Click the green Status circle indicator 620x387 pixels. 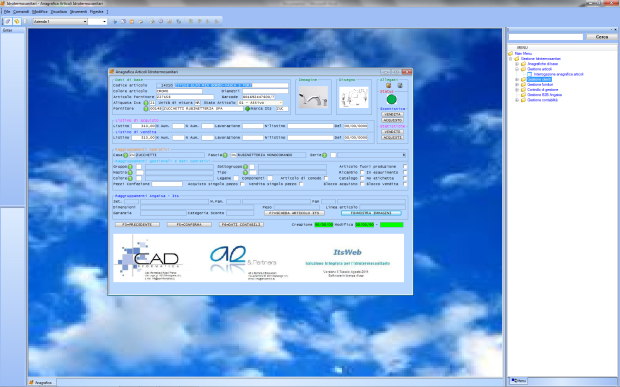[x=391, y=99]
